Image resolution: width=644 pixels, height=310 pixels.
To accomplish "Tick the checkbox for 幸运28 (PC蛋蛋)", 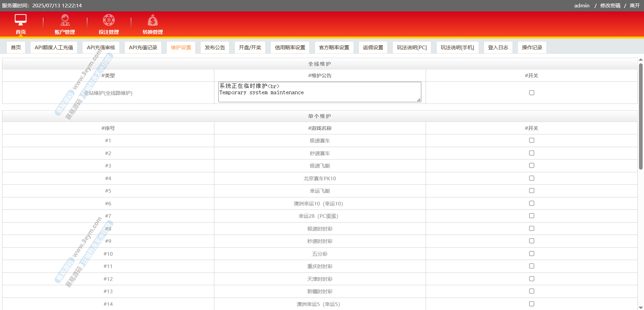I will pos(531,216).
